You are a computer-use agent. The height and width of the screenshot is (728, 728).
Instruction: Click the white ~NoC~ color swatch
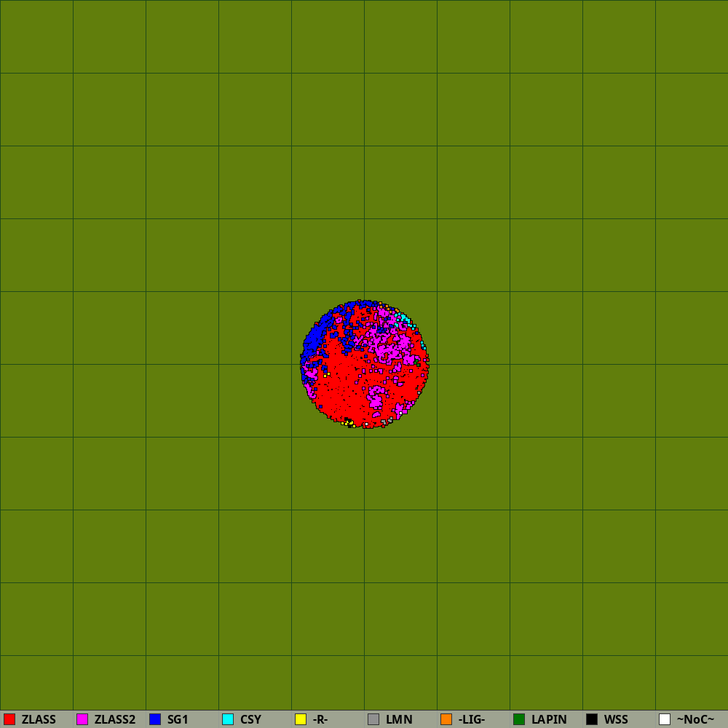tap(665, 719)
